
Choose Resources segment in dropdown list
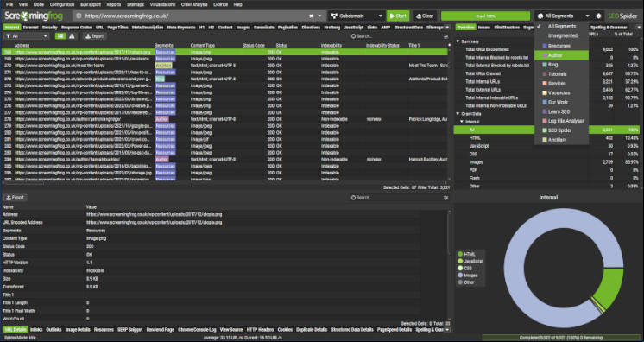point(561,46)
